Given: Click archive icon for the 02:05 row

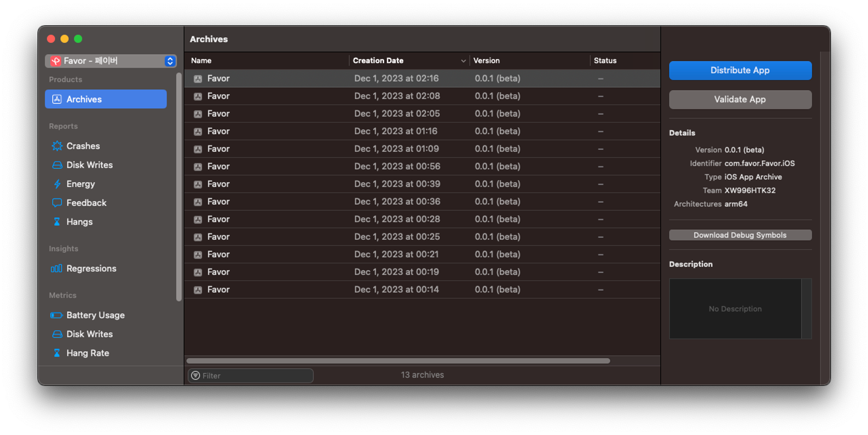Looking at the screenshot, I should [x=198, y=114].
